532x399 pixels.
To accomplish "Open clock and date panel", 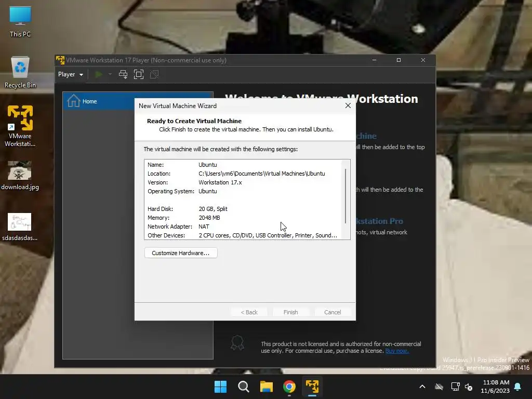I will click(495, 387).
